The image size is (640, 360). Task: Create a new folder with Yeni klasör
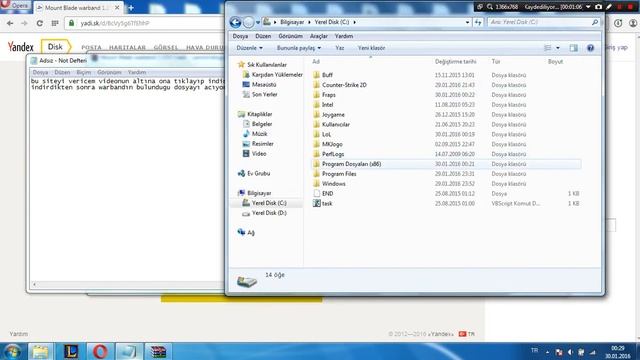[371, 48]
